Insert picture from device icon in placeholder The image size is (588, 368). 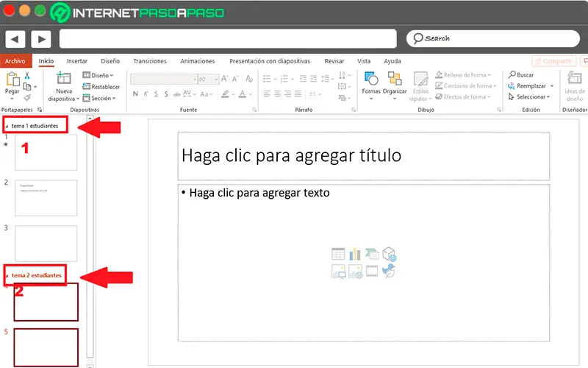(x=338, y=271)
